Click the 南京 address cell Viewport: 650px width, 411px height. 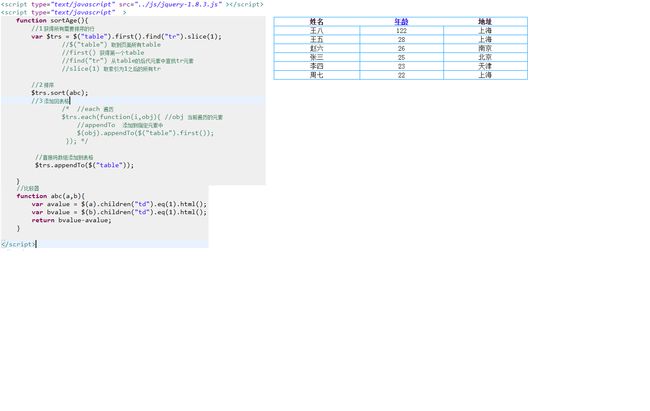click(485, 49)
